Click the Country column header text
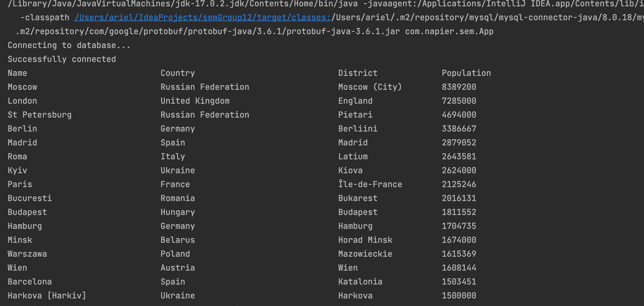 click(178, 73)
